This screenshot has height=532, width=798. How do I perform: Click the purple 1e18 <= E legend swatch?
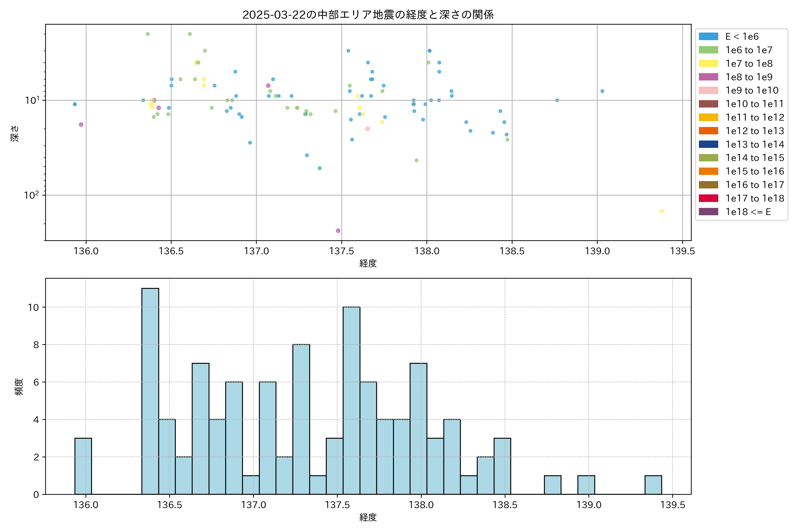point(708,212)
